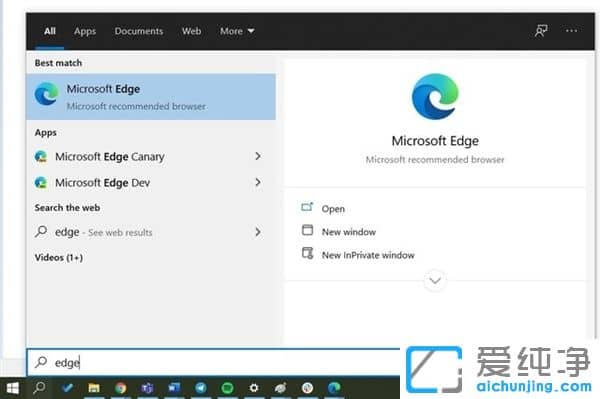Click Open in the Edge preview pane
Image resolution: width=600 pixels, height=399 pixels.
(x=333, y=209)
